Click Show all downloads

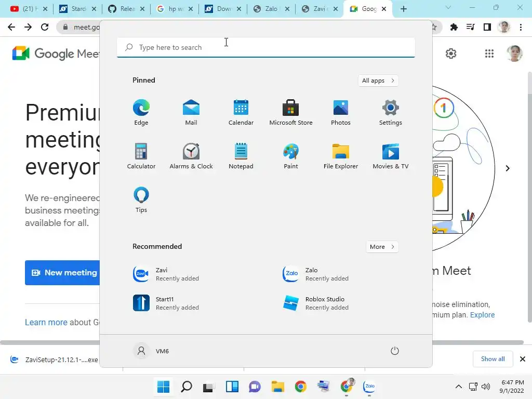coord(493,359)
